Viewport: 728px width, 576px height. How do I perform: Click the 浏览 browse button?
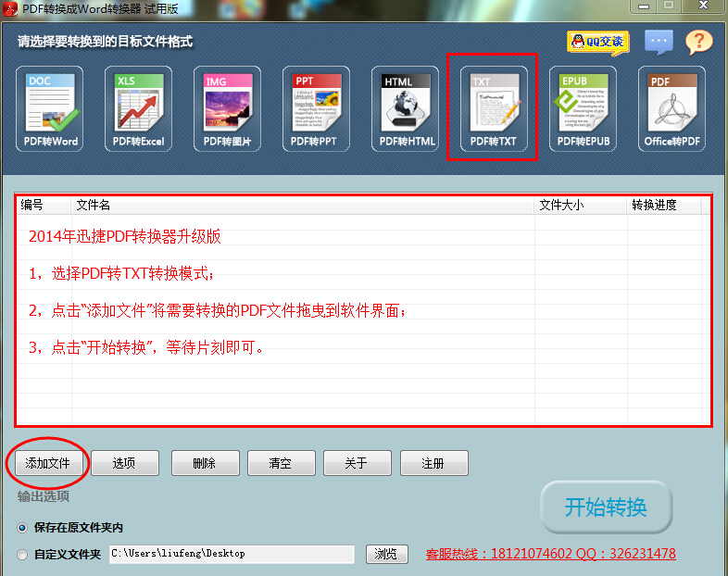[x=387, y=554]
